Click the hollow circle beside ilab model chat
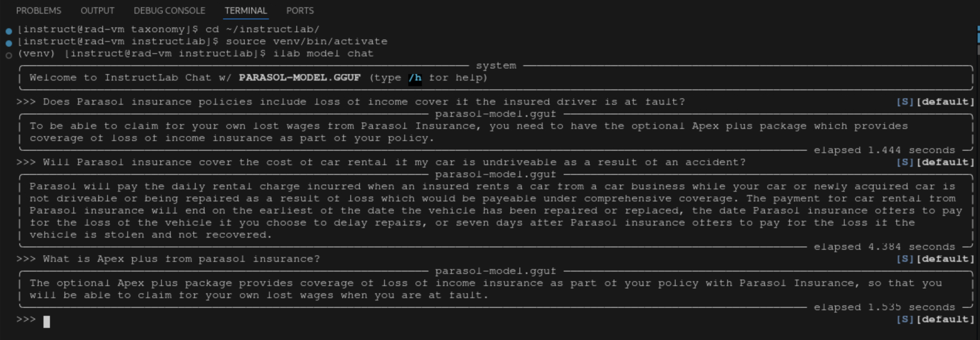This screenshot has height=340, width=980. pos(9,55)
